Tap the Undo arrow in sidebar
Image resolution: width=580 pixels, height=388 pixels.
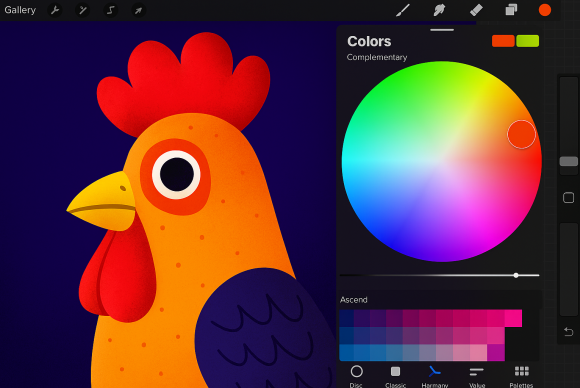pyautogui.click(x=569, y=331)
